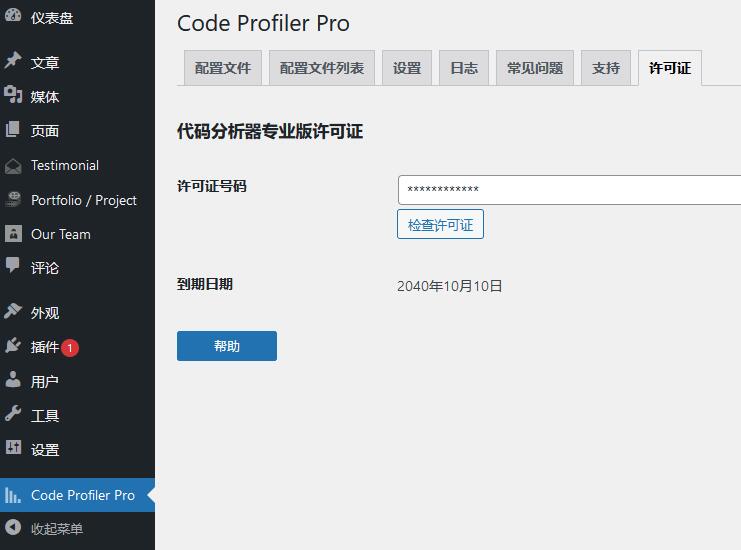
Task: Switch to the 设置 tab
Action: tap(407, 68)
